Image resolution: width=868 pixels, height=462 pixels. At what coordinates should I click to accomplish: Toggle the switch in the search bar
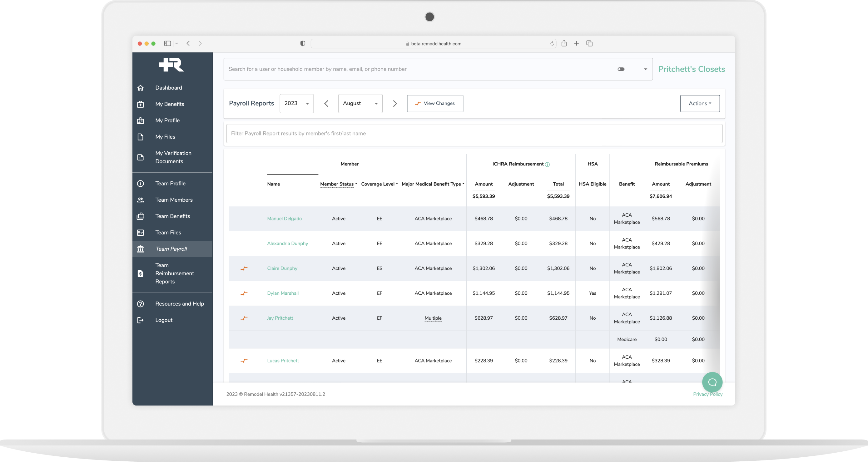[621, 69]
